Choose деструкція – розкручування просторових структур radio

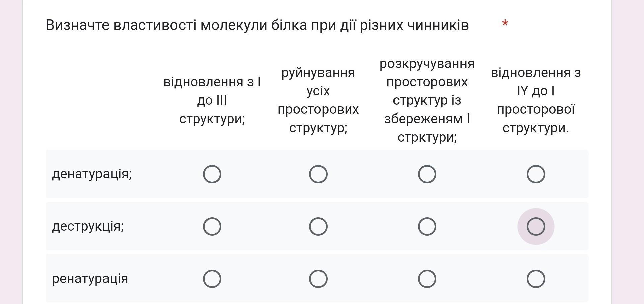click(427, 227)
